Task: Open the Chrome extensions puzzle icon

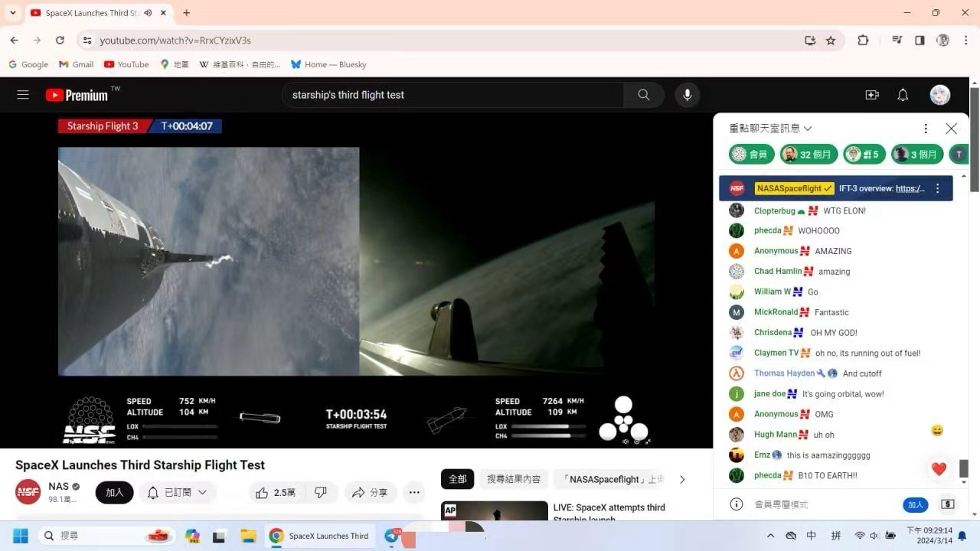Action: tap(863, 40)
